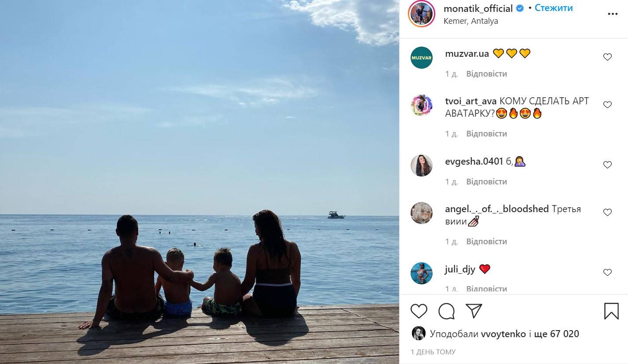Reply to the evgesha.0401 comment via Відповісти

click(x=487, y=181)
